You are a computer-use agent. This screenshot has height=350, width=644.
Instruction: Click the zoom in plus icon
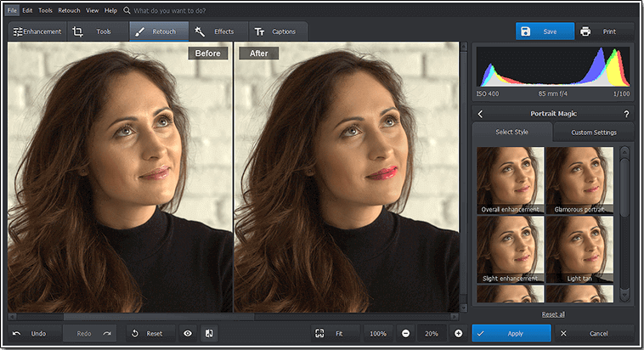coord(458,334)
